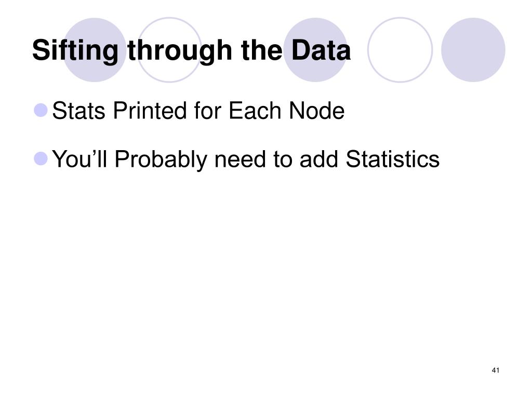The width and height of the screenshot is (532, 399).
Task: Click the word through in the title
Action: point(180,51)
